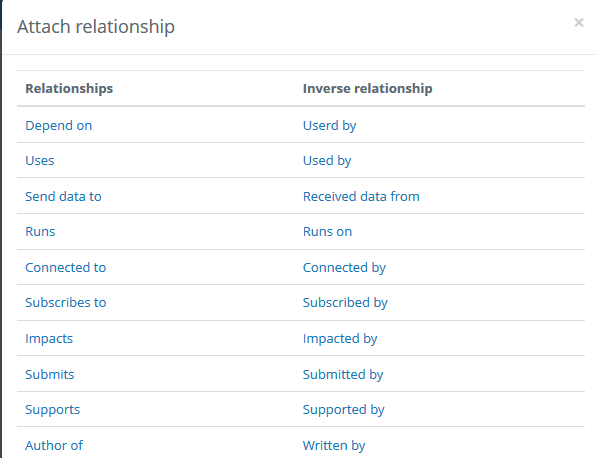Select the Runs on inverse relationship
This screenshot has height=458, width=595.
tap(327, 231)
